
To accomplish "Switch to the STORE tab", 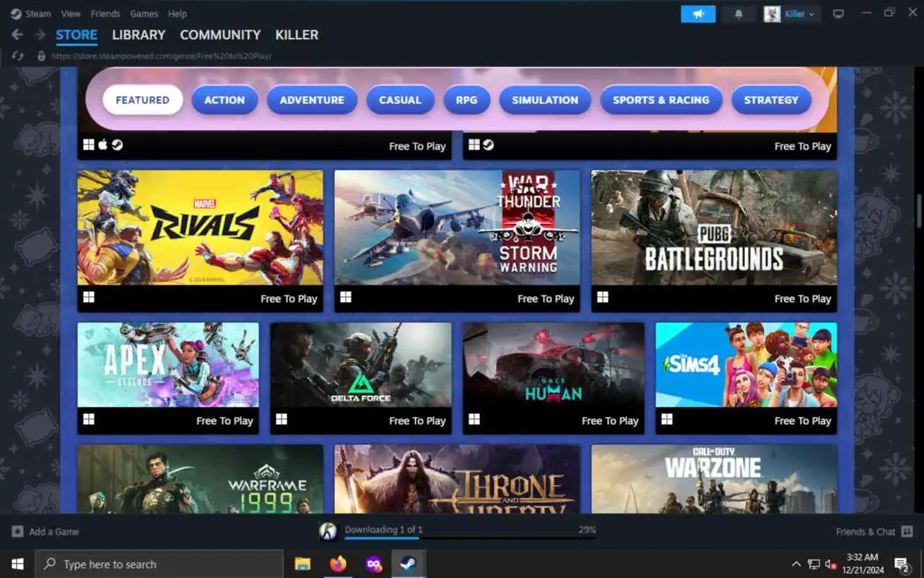I will click(77, 35).
